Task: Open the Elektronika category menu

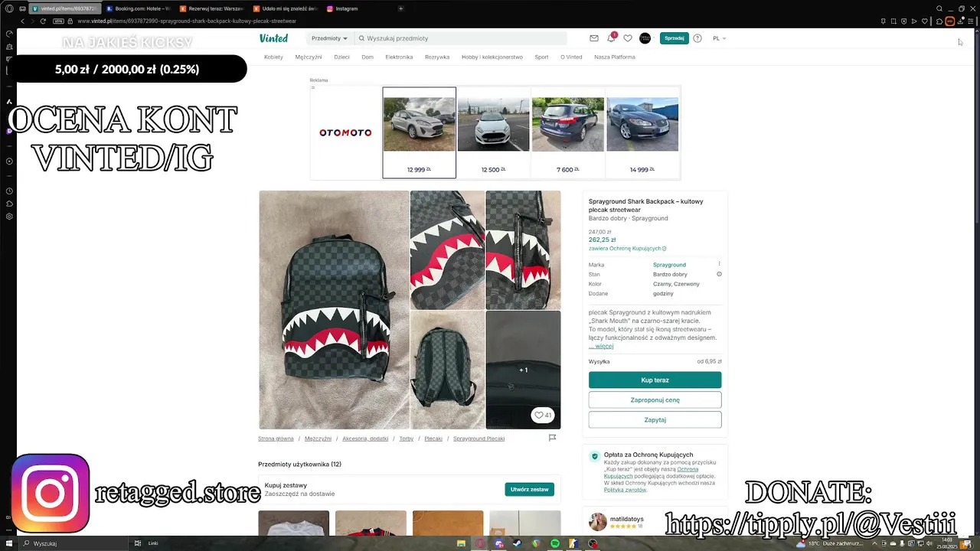Action: (x=399, y=57)
